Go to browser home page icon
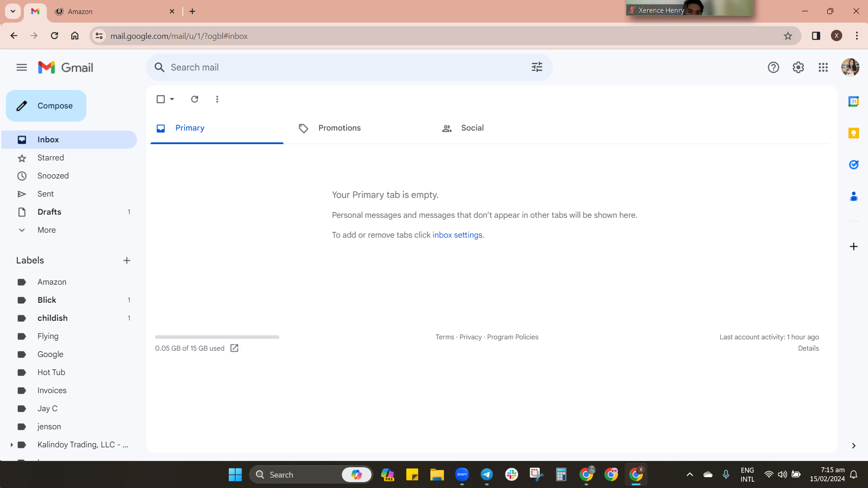 pos(75,36)
